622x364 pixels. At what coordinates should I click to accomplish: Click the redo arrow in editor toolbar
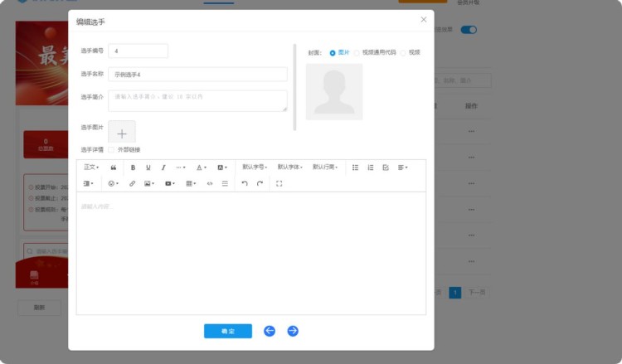coord(260,183)
